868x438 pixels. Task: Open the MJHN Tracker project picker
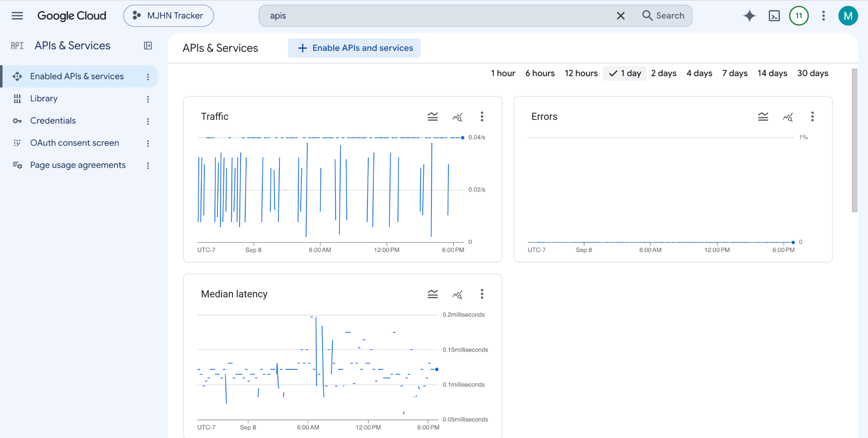click(169, 16)
